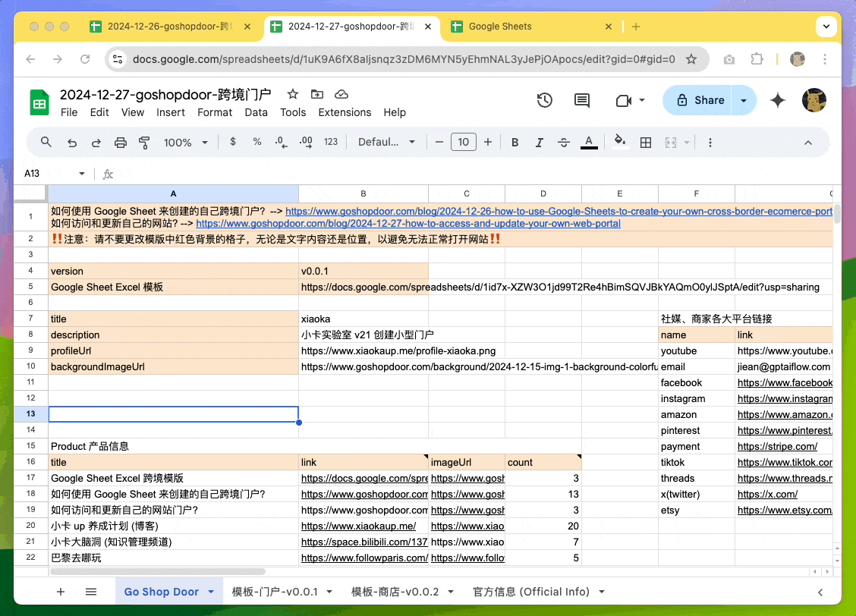Open the stripe.com payment link
856x616 pixels.
tap(777, 446)
